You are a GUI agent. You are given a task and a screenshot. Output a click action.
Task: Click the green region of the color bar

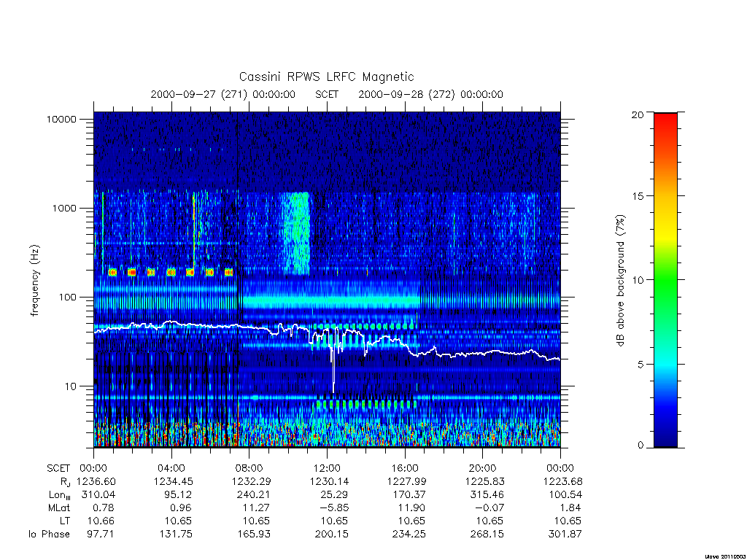665,281
